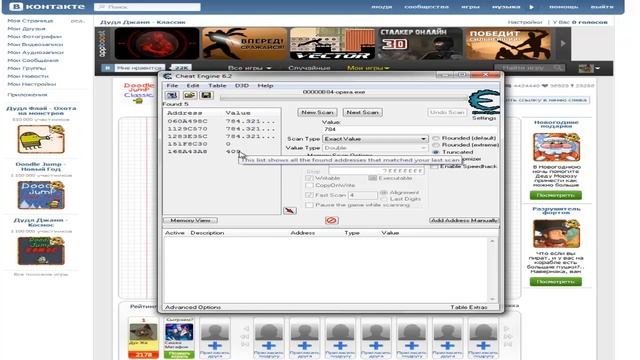Toggle the Executable checkbox
640x360 pixels.
(372, 178)
